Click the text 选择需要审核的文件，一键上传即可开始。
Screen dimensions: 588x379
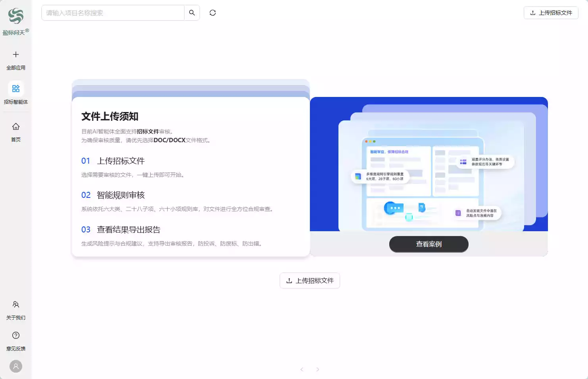(134, 175)
